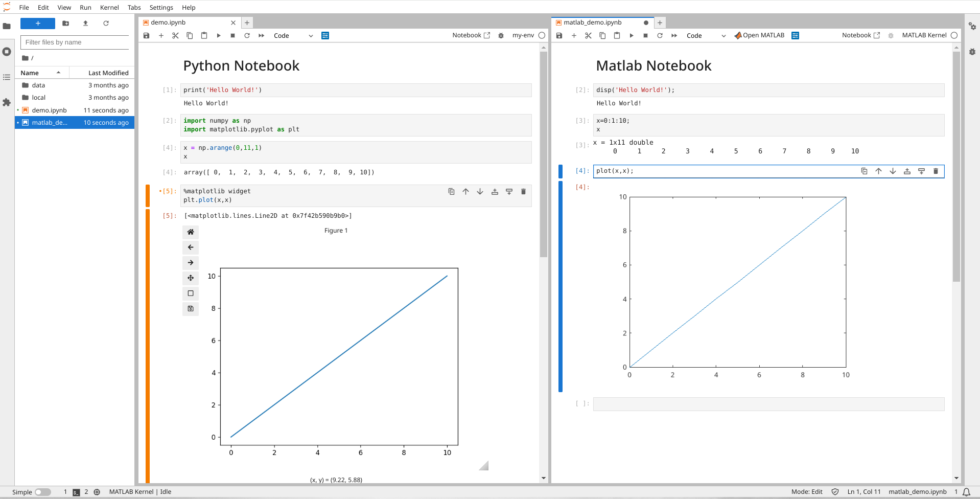Click demo.ipynb vertical scrollbar

(544, 154)
